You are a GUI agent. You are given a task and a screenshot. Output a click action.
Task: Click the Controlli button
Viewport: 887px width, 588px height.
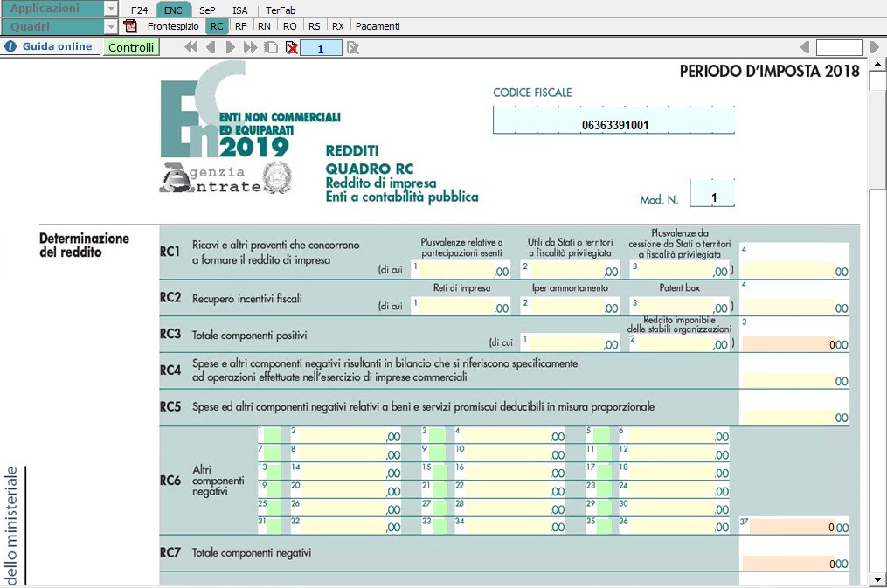(x=131, y=47)
